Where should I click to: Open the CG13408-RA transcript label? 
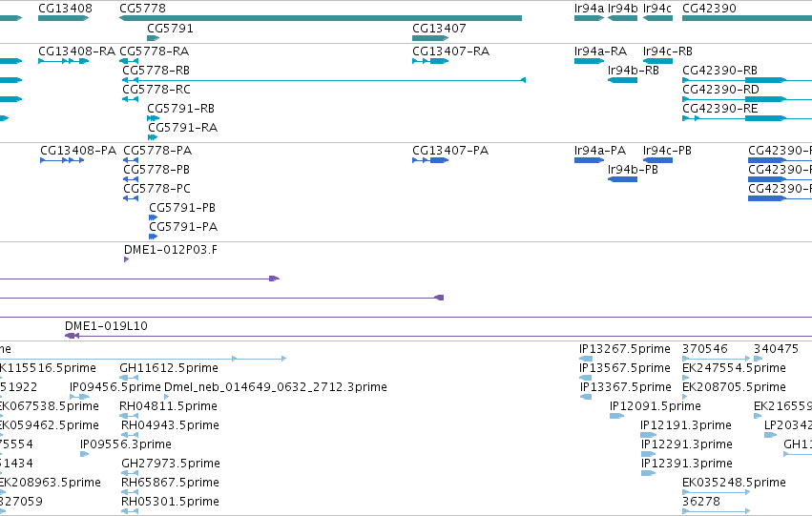pyautogui.click(x=76, y=52)
